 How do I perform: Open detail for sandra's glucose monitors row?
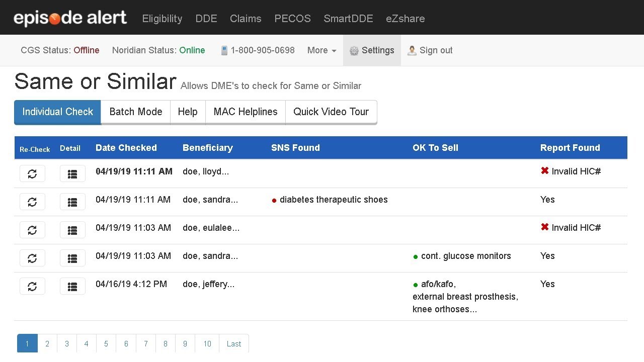72,258
